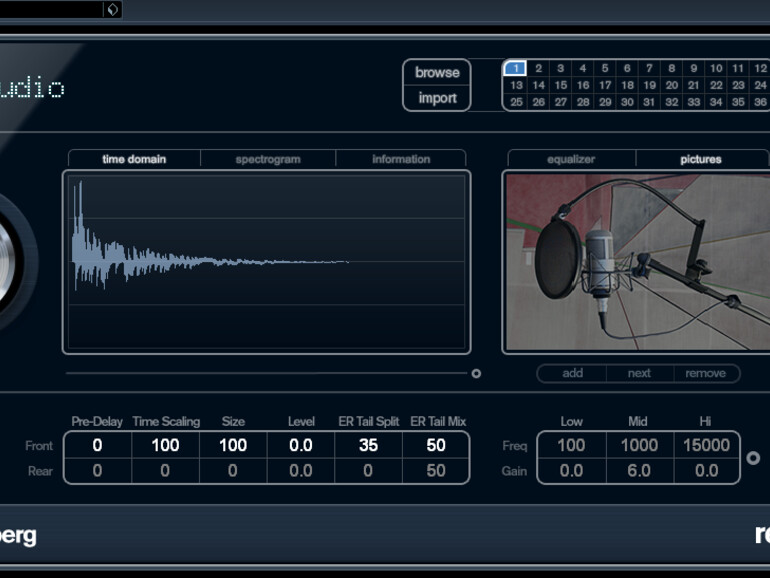
Task: Open the information tab
Action: coord(401,159)
